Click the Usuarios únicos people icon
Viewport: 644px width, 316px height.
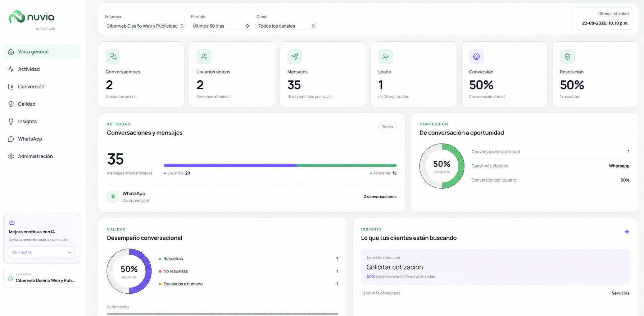click(x=204, y=56)
